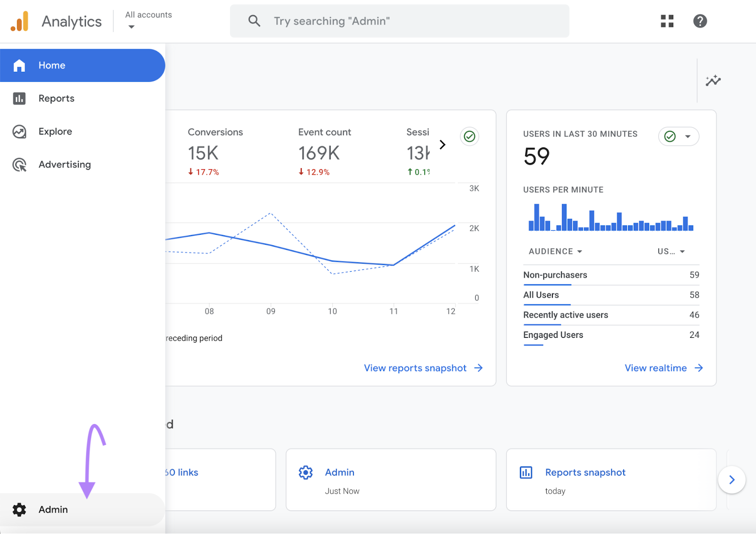Image resolution: width=756 pixels, height=534 pixels.
Task: Click the View realtime link
Action: click(x=656, y=368)
